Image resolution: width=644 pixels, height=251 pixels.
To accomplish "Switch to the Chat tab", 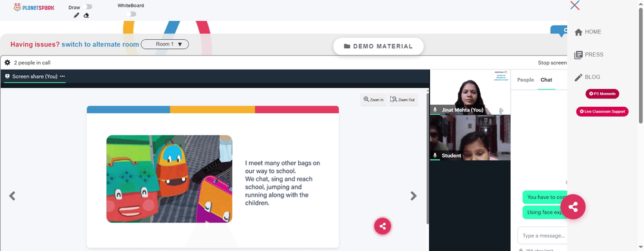I will pyautogui.click(x=546, y=80).
